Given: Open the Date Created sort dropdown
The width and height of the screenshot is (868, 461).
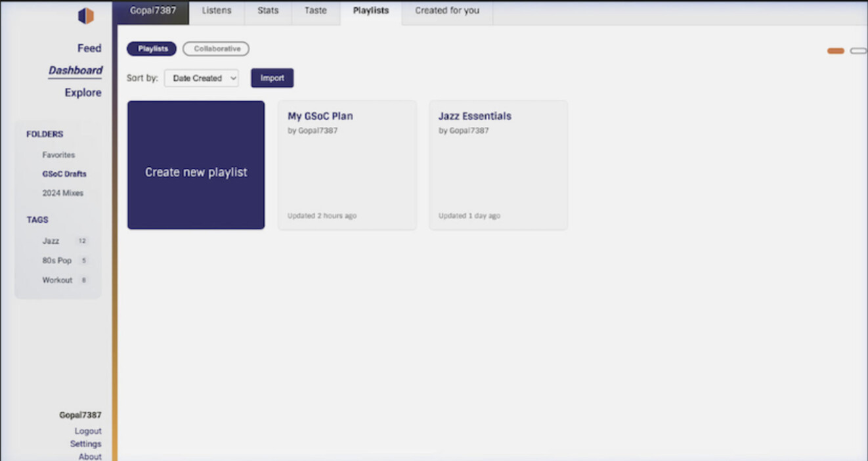Looking at the screenshot, I should (x=202, y=78).
